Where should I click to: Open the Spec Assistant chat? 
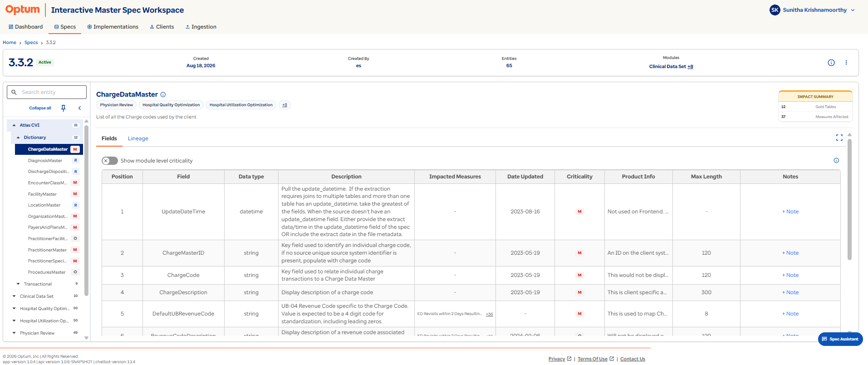point(840,339)
